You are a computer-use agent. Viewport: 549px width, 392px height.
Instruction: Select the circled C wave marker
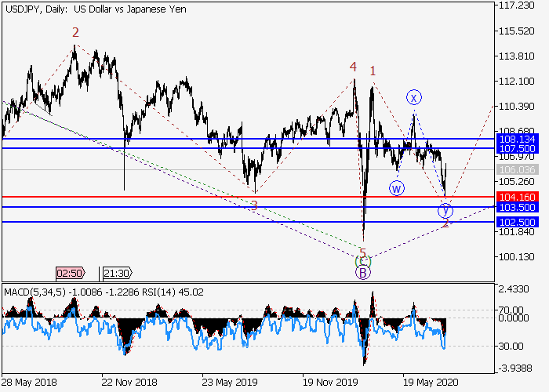362,261
